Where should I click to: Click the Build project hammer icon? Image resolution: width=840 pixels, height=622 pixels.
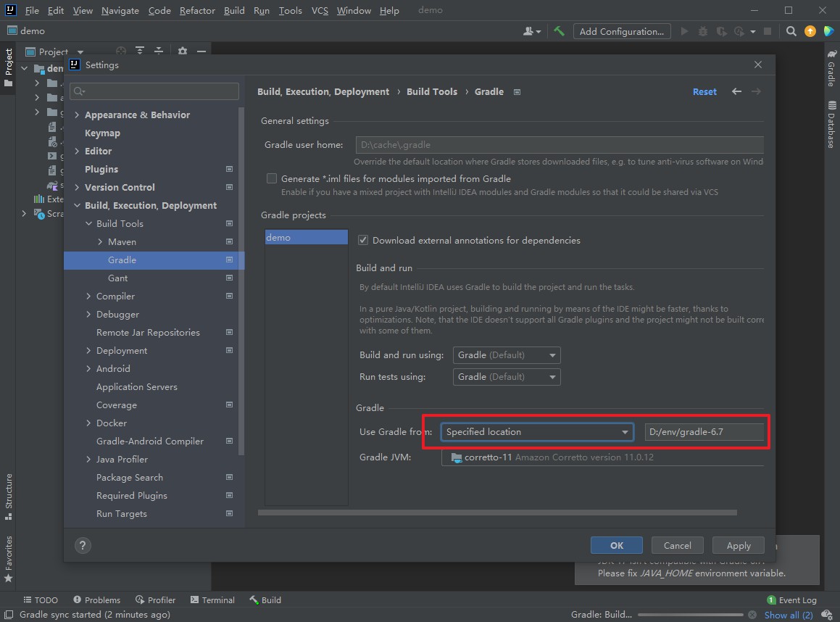click(560, 31)
